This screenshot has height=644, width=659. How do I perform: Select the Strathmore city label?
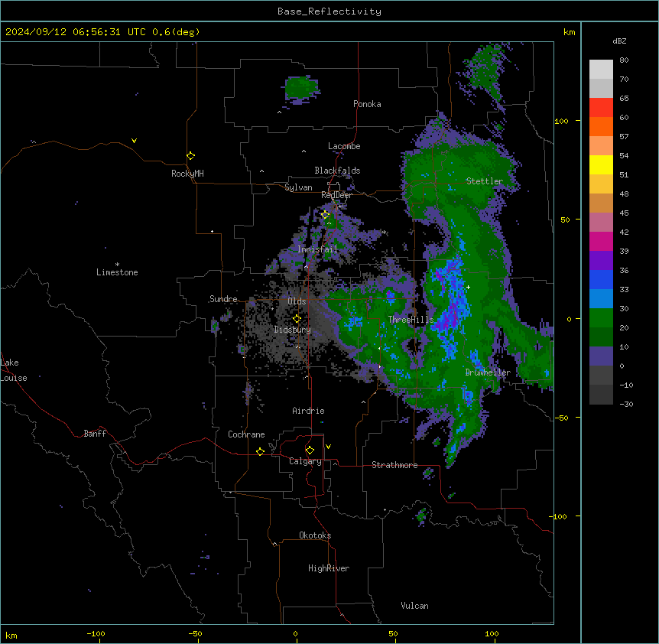click(x=394, y=465)
